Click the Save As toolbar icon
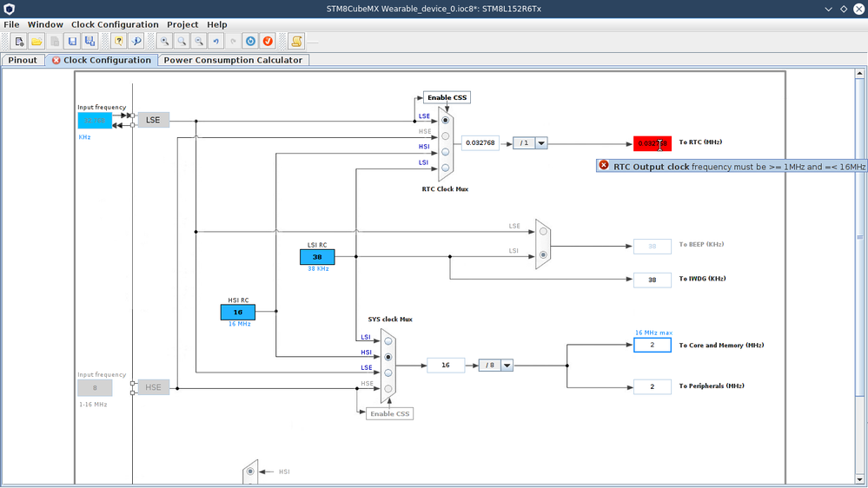Screen dimensions: 868x488 89,42
